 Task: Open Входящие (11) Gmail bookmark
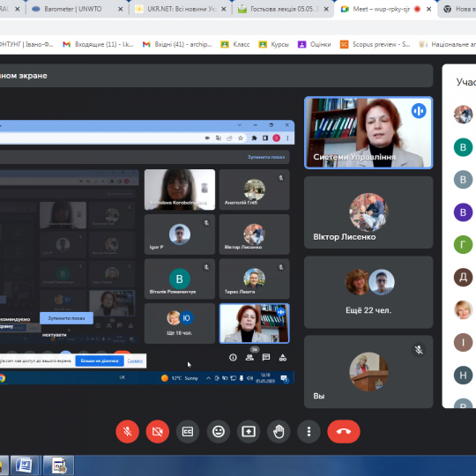[x=98, y=44]
